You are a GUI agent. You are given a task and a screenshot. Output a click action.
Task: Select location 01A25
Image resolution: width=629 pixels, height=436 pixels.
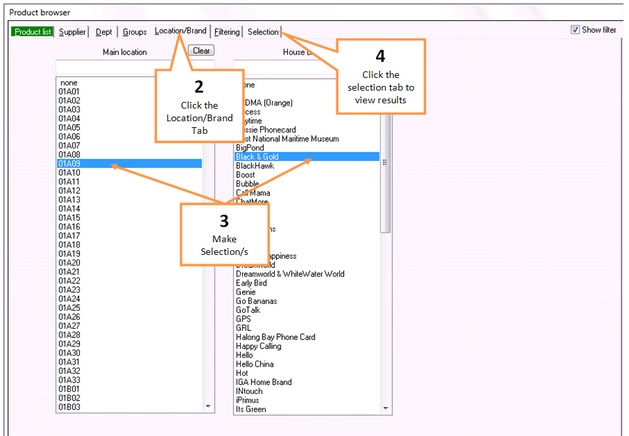tap(129, 308)
